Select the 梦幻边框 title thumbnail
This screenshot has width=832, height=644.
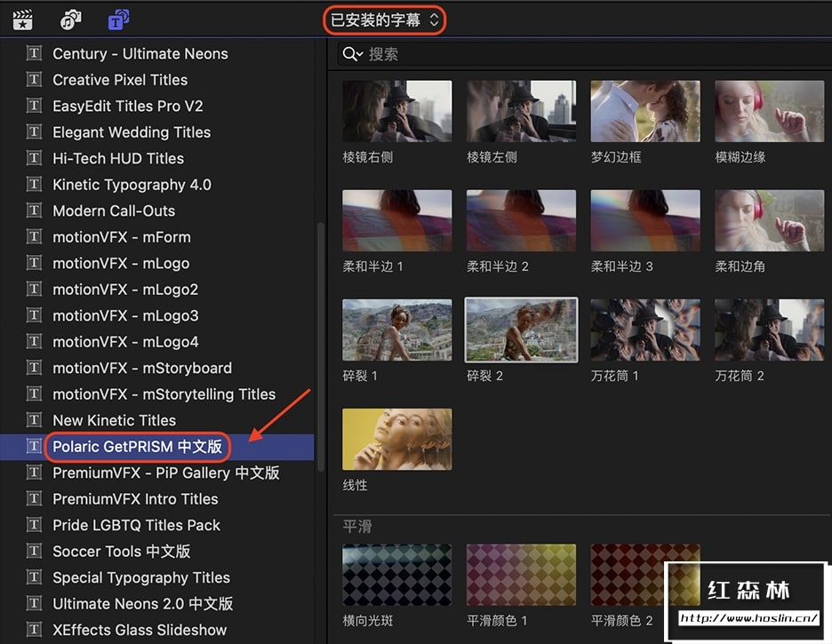[x=645, y=111]
